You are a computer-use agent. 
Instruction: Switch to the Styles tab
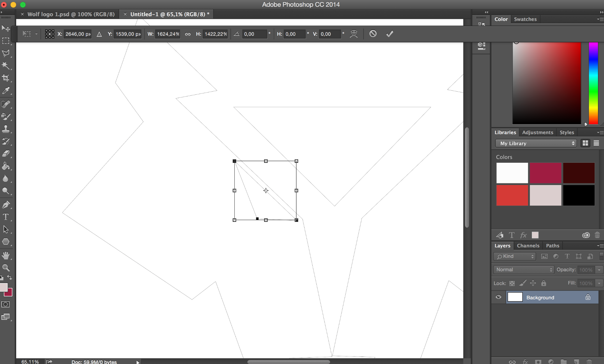pos(567,132)
